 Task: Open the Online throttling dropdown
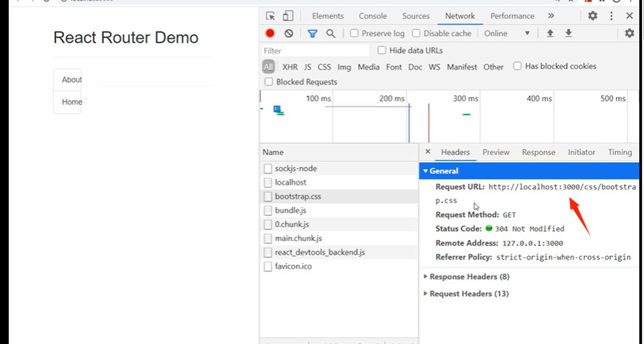tap(507, 34)
